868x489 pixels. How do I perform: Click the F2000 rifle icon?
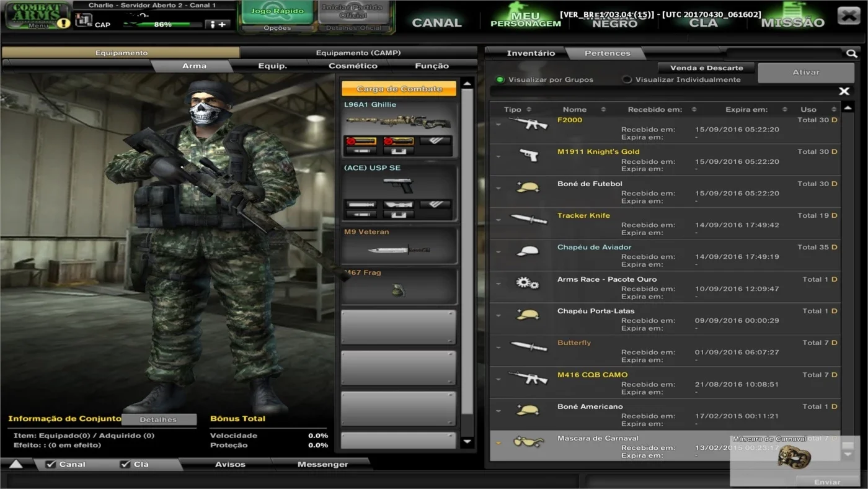click(x=528, y=123)
